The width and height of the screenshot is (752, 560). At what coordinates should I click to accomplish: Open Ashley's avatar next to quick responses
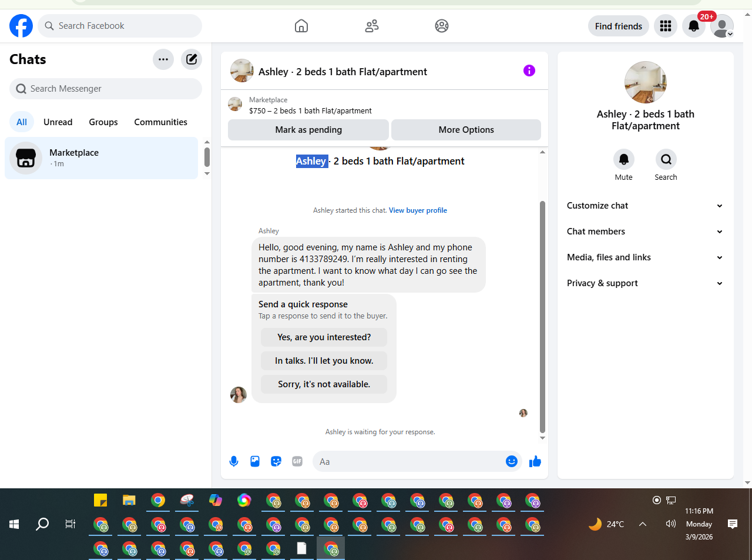(239, 395)
